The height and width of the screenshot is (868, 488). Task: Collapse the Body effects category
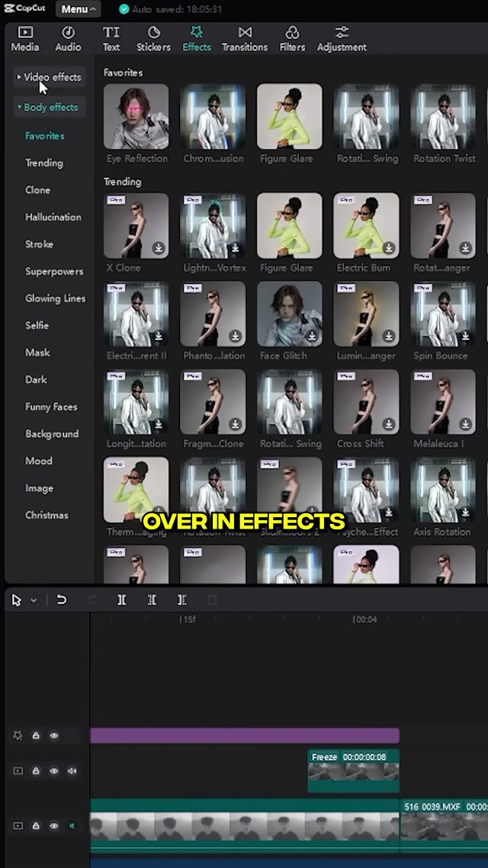pyautogui.click(x=48, y=108)
